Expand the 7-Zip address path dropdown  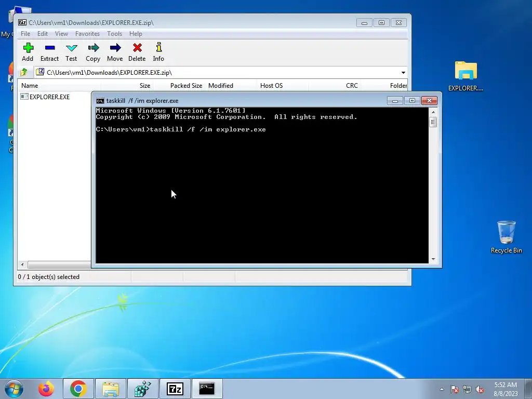click(x=403, y=73)
